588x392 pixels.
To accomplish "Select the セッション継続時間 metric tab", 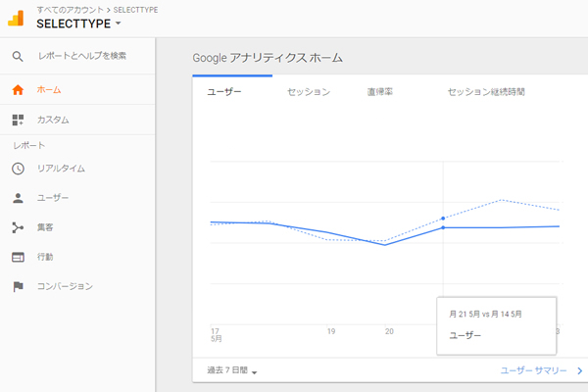I will click(x=485, y=92).
